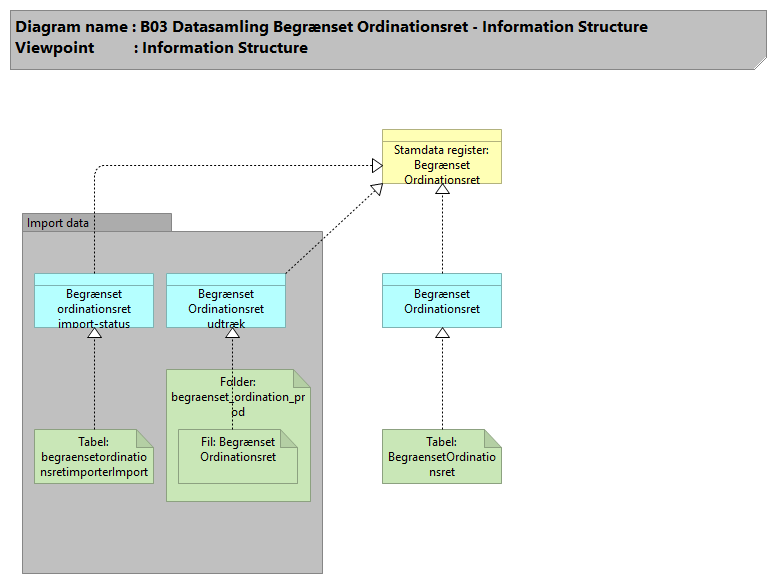777x584 pixels.
Task: Click the cyan Begrænset Ordinationsret box outside Import data
Action: pos(441,301)
